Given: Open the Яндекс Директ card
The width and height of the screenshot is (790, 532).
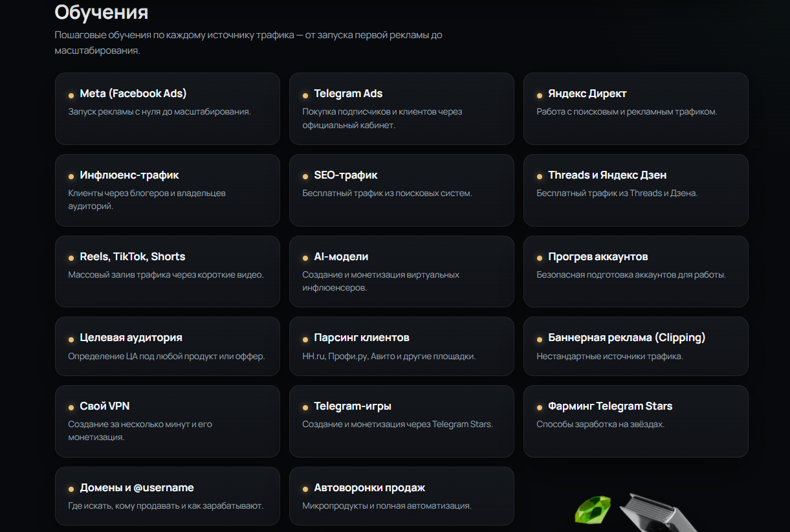Looking at the screenshot, I should tap(636, 109).
